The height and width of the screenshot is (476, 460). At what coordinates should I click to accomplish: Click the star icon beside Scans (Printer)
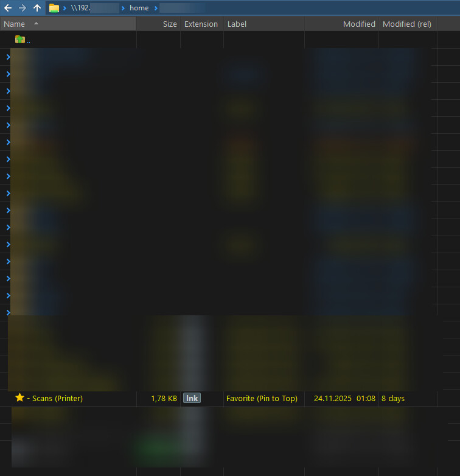tap(19, 398)
